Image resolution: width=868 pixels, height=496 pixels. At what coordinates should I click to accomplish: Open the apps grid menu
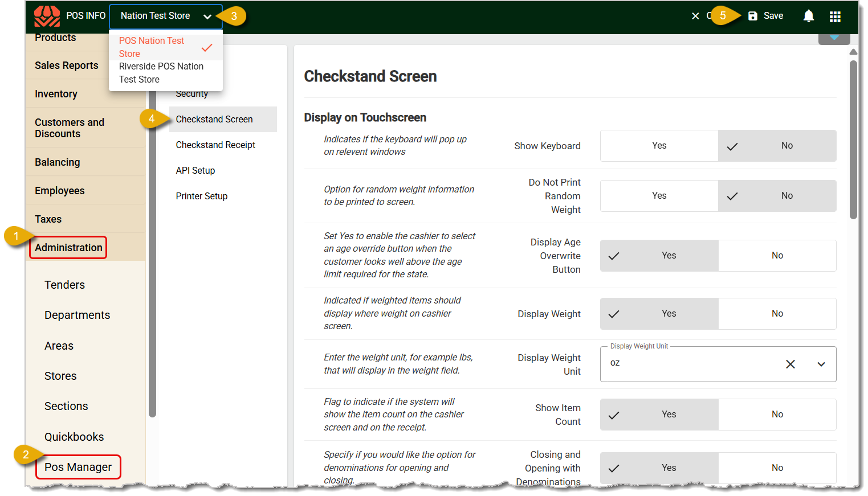835,17
